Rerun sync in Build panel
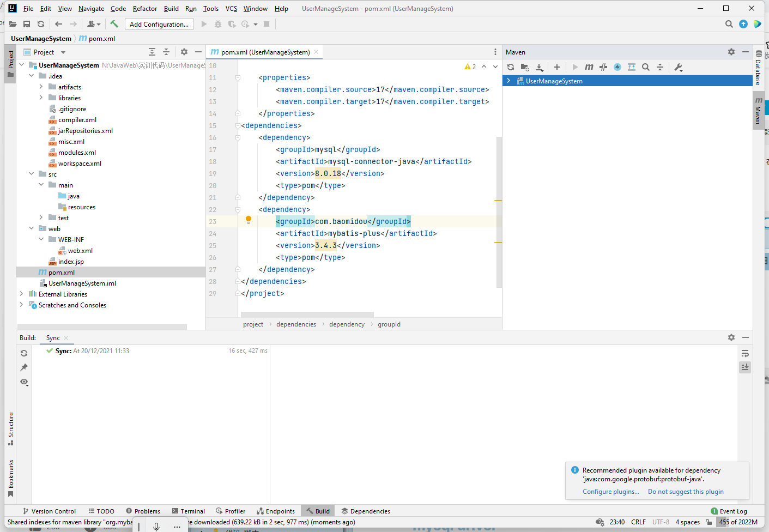The height and width of the screenshot is (532, 769). 24,353
